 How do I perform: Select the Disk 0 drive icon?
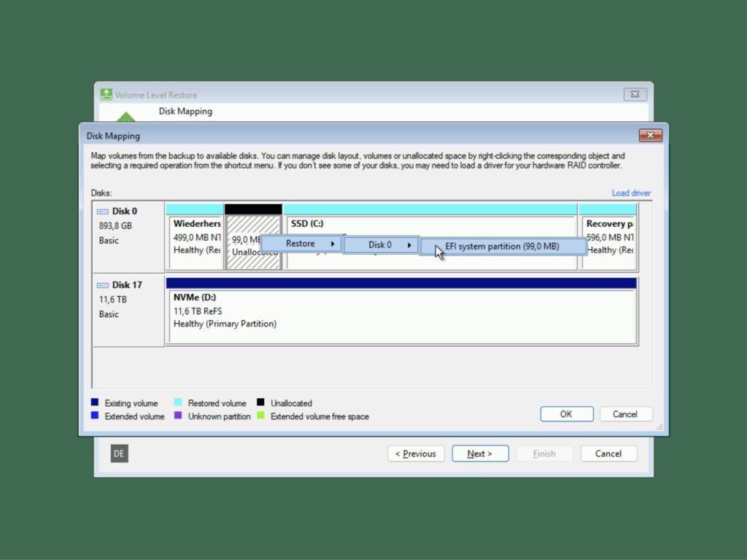pyautogui.click(x=101, y=211)
